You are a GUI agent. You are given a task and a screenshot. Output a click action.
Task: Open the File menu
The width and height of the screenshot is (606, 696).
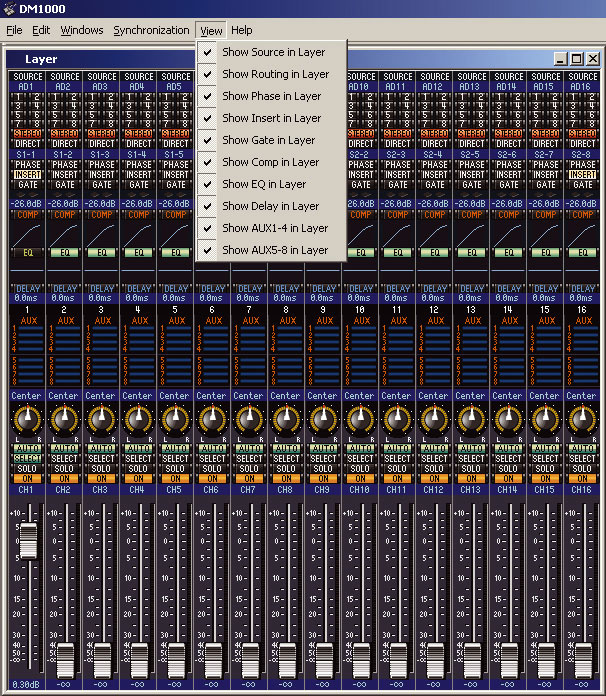point(14,30)
